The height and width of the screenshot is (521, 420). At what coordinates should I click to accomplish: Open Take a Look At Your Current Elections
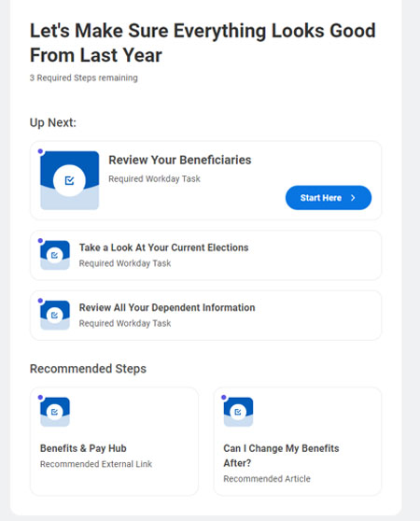click(163, 247)
